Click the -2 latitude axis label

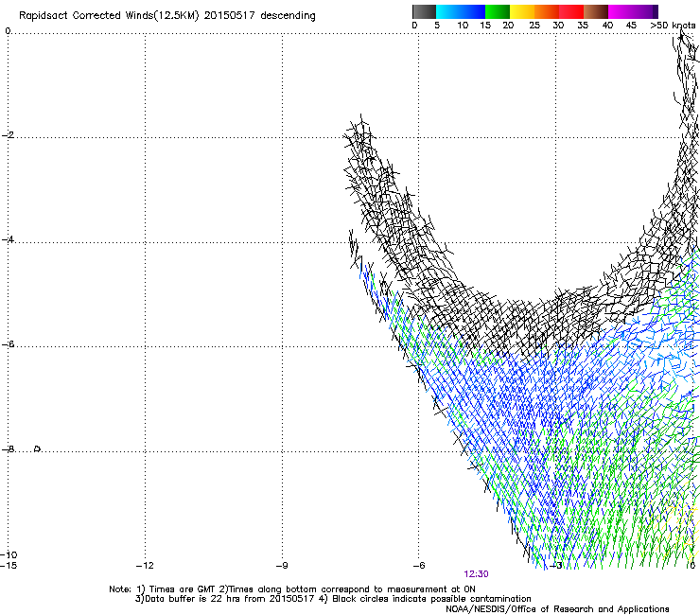tap(8, 135)
